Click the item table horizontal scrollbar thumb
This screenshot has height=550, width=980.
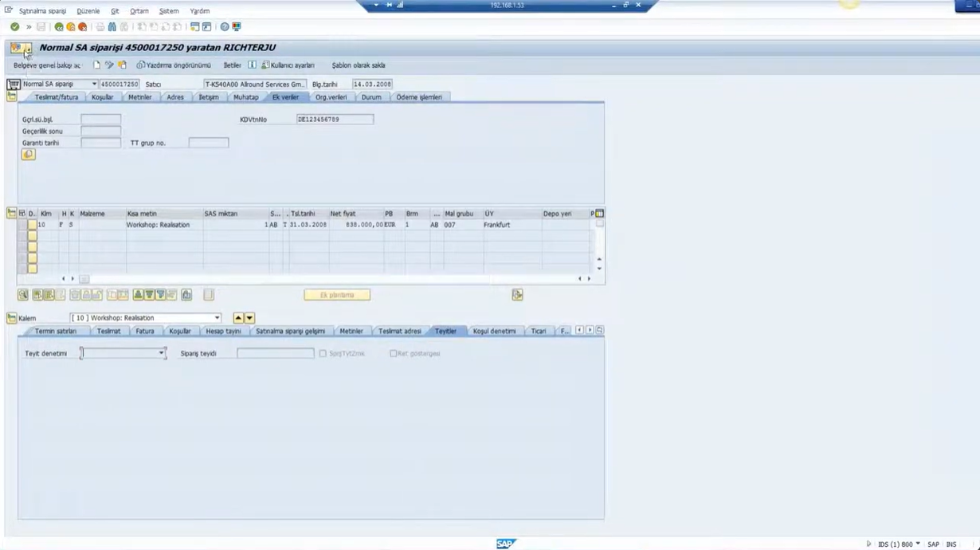[x=84, y=279]
